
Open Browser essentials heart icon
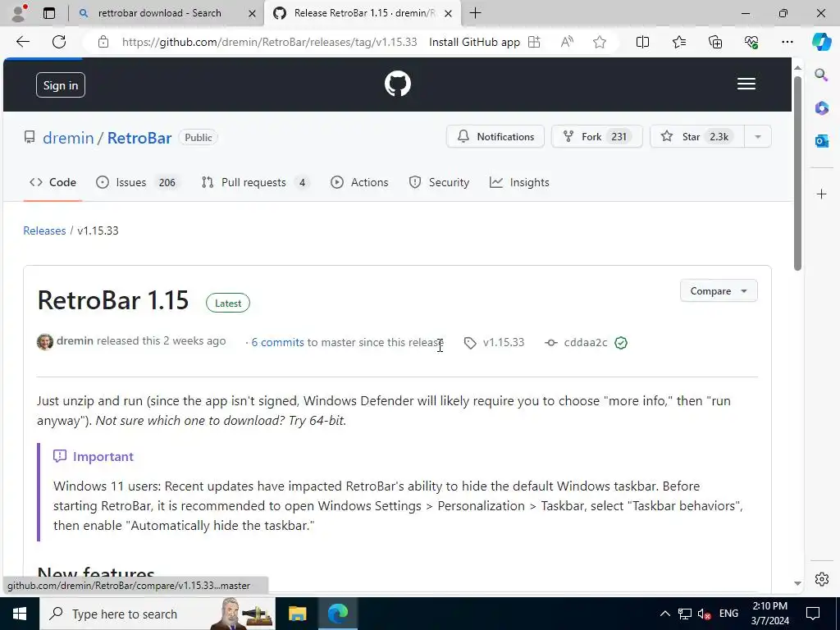751,42
